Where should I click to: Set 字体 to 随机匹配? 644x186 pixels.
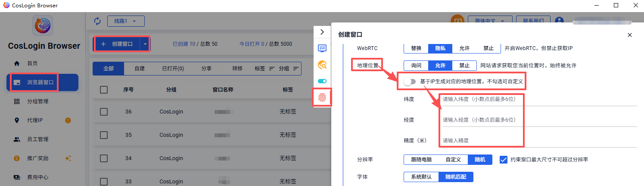click(x=456, y=177)
